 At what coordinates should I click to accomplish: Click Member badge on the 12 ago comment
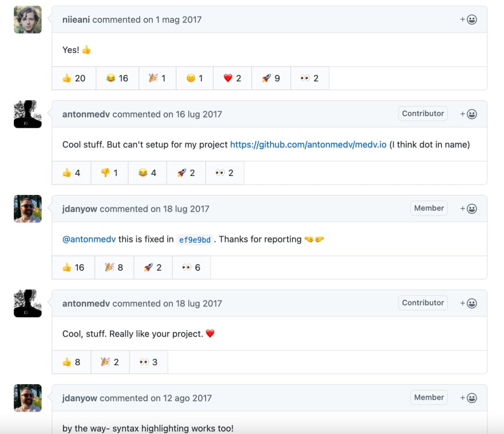pos(429,397)
